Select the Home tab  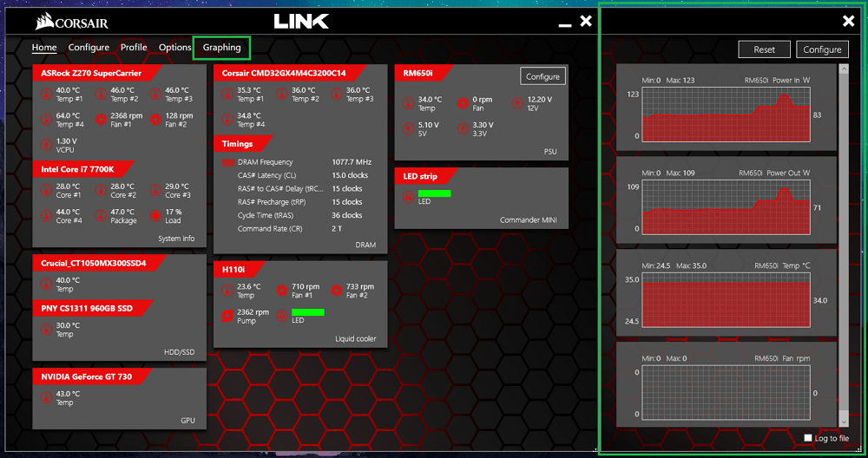[x=44, y=48]
